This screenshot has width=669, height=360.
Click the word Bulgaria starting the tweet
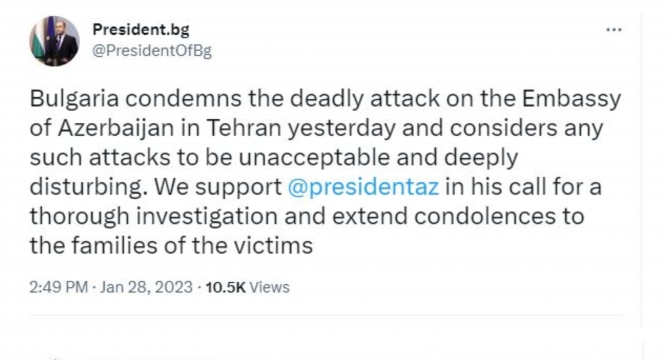coord(74,99)
